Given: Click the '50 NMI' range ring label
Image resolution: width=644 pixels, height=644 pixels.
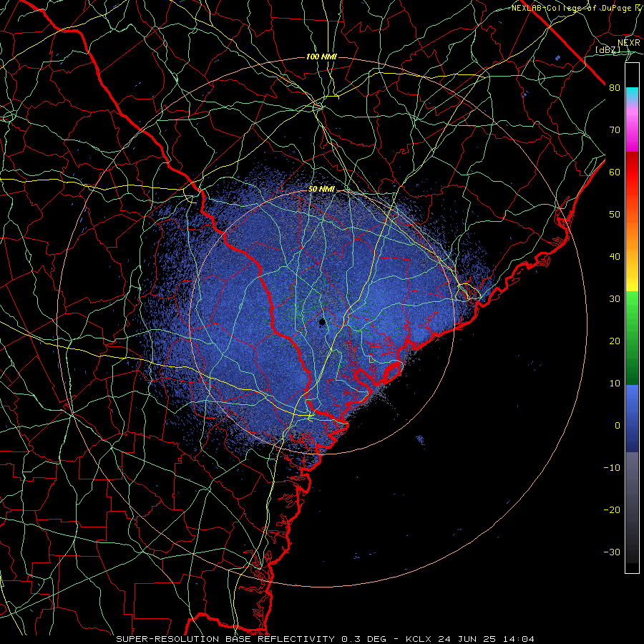Looking at the screenshot, I should pyautogui.click(x=321, y=189).
